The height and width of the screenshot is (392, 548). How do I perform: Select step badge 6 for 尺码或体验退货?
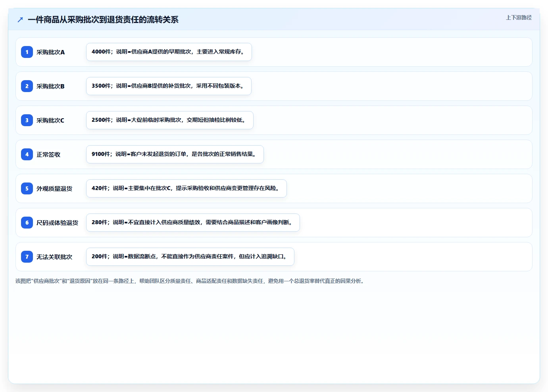click(27, 223)
